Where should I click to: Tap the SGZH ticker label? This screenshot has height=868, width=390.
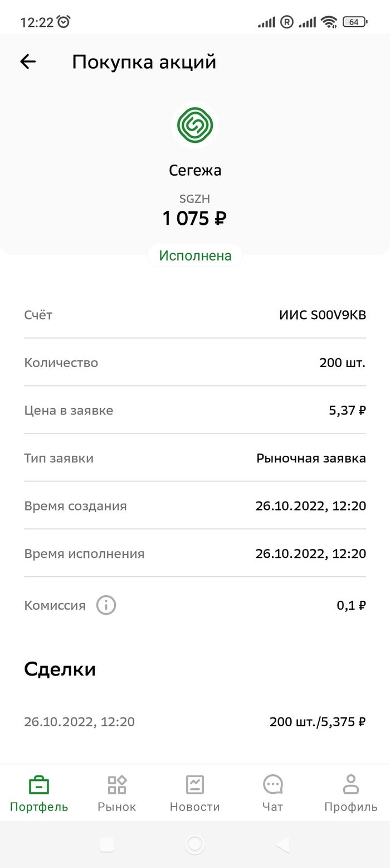(195, 199)
